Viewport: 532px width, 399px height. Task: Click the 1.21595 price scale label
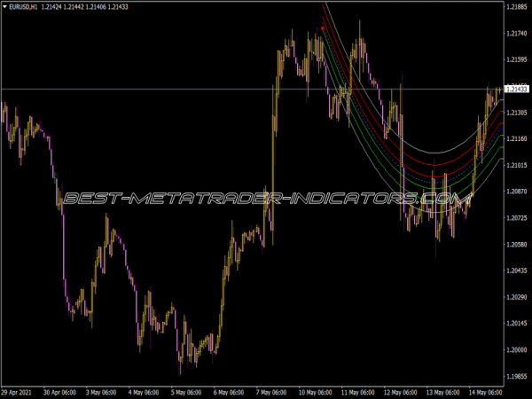click(516, 60)
